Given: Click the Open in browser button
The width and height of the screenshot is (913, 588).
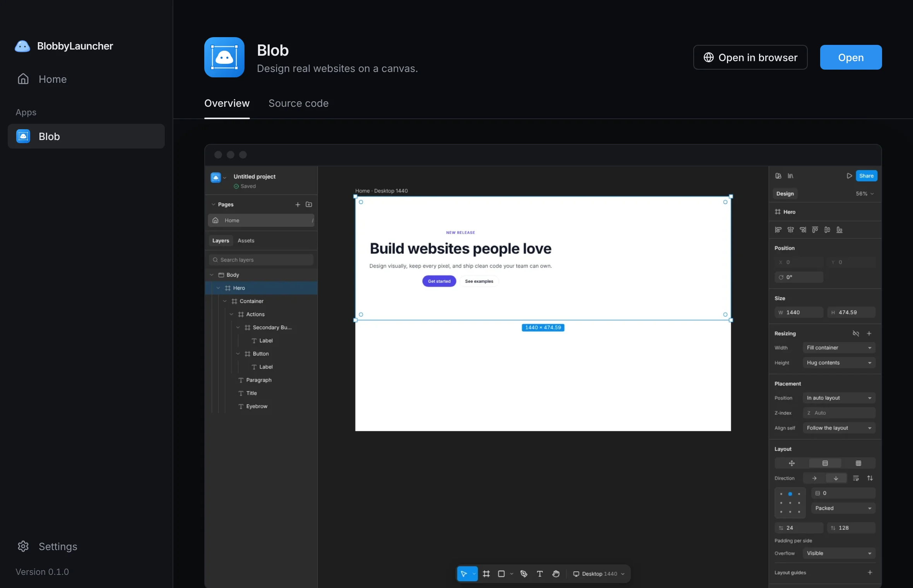Looking at the screenshot, I should [x=750, y=57].
